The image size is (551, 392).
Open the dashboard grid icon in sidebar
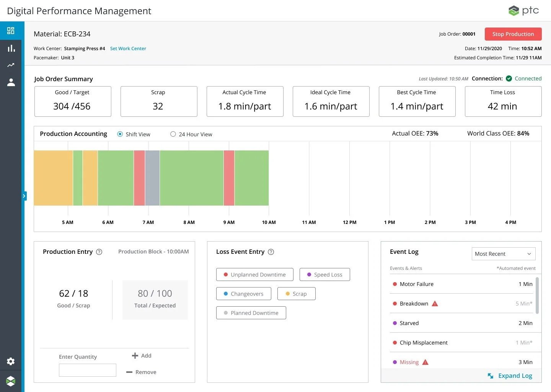[11, 31]
